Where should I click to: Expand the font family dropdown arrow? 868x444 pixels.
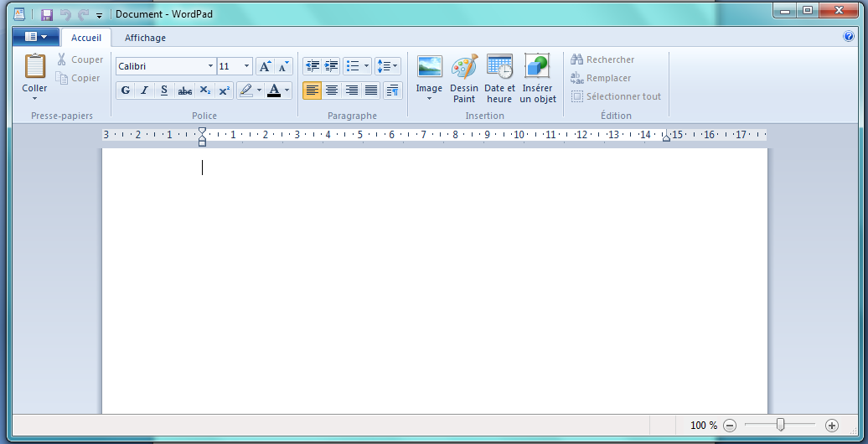(x=210, y=66)
